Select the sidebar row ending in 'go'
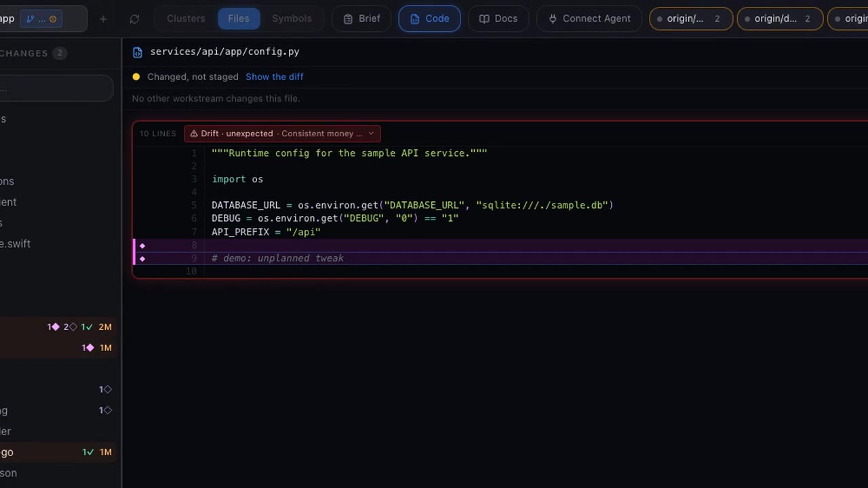Viewport: 868px width, 488px height. click(58, 452)
